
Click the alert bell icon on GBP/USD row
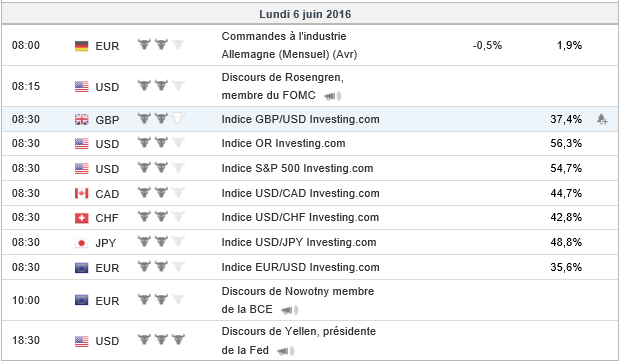pos(602,119)
